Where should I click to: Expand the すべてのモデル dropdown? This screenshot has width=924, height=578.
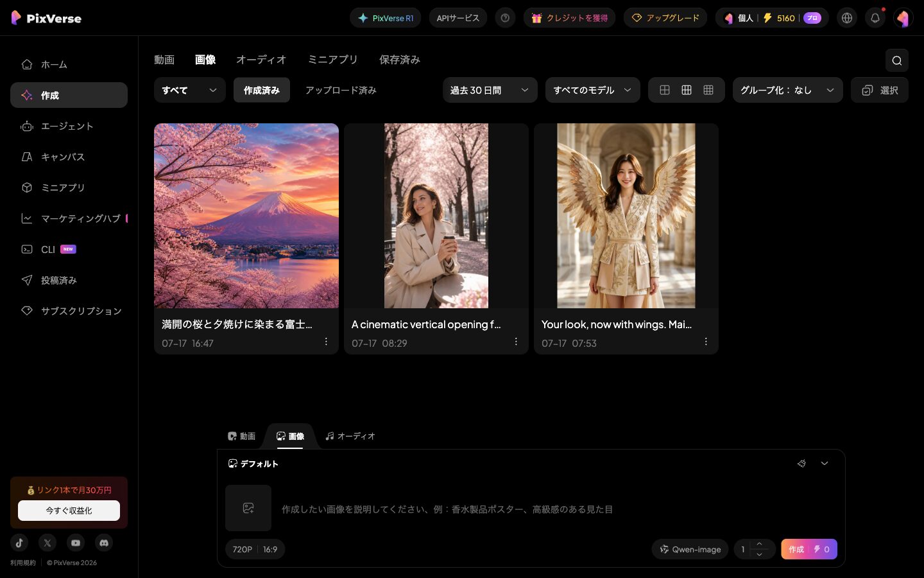tap(593, 90)
